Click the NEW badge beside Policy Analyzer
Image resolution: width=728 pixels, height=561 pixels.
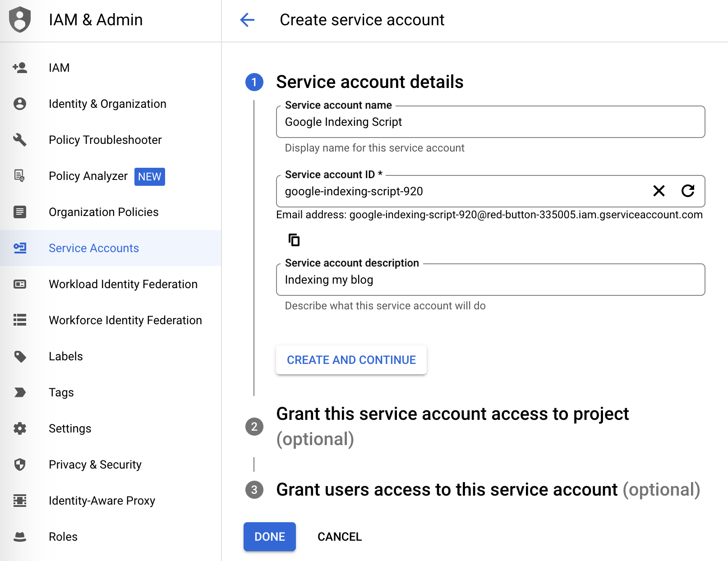click(x=150, y=176)
